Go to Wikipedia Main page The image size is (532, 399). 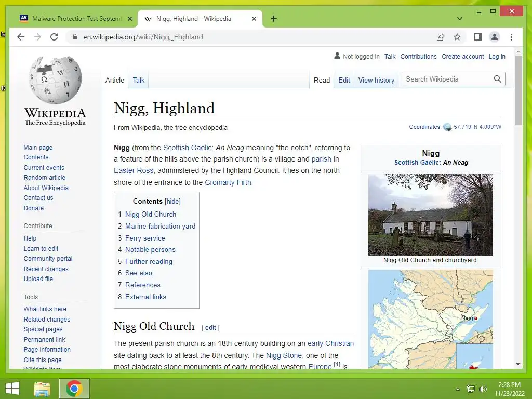[x=38, y=148]
